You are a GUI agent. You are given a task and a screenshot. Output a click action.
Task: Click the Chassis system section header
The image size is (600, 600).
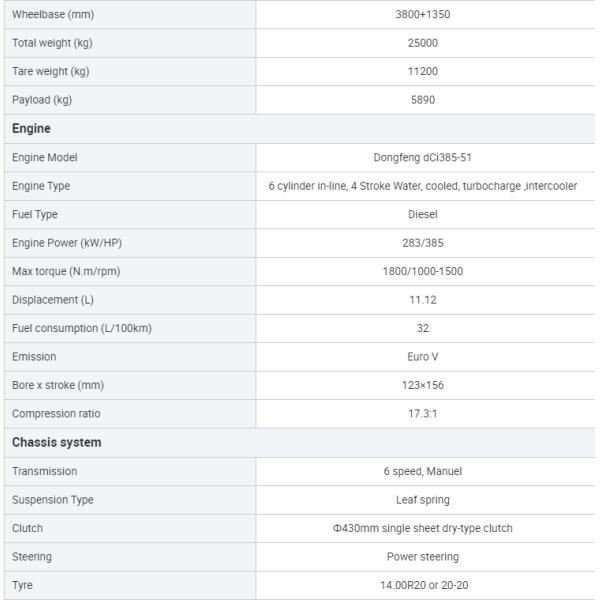pyautogui.click(x=56, y=442)
